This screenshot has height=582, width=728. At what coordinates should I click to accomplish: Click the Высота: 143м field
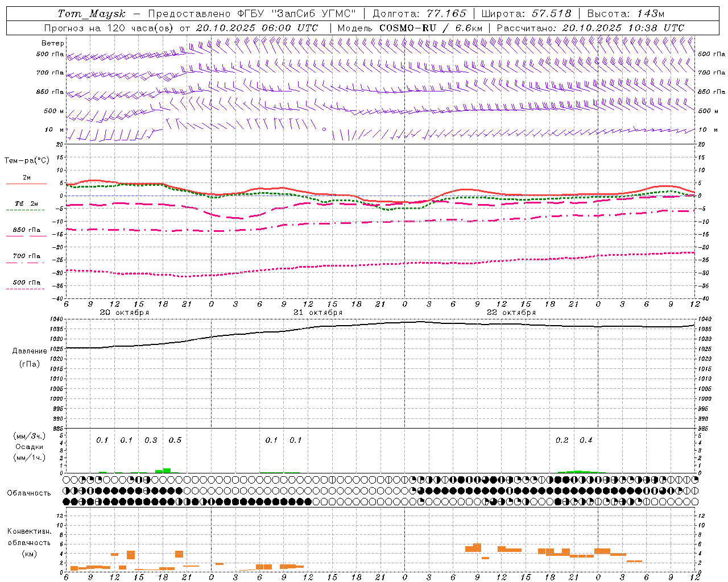tap(626, 14)
